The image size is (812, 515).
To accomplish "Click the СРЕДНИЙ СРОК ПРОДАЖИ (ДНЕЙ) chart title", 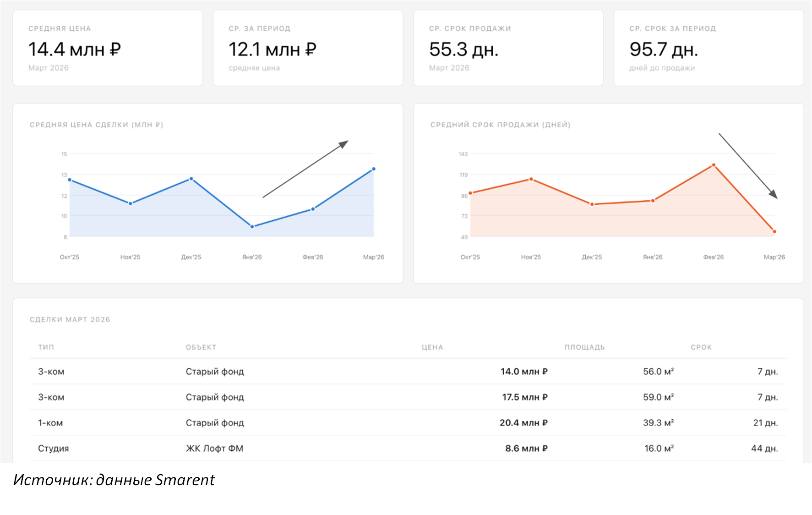I will pyautogui.click(x=501, y=125).
